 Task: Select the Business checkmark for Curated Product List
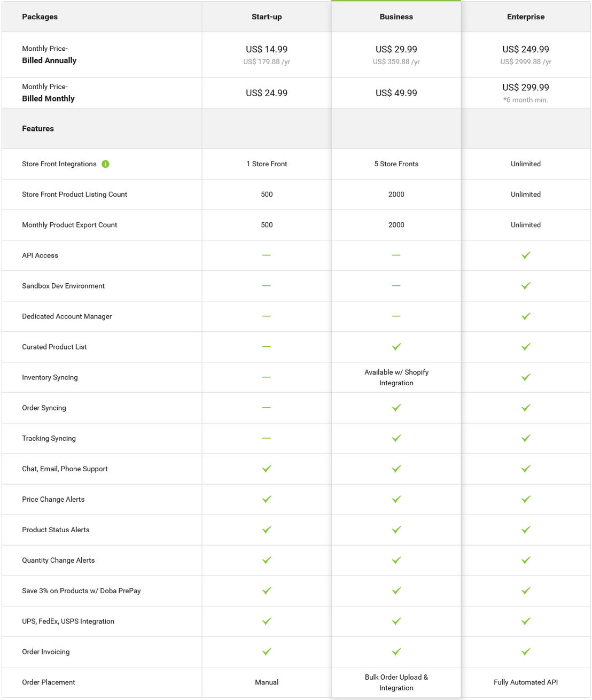396,347
